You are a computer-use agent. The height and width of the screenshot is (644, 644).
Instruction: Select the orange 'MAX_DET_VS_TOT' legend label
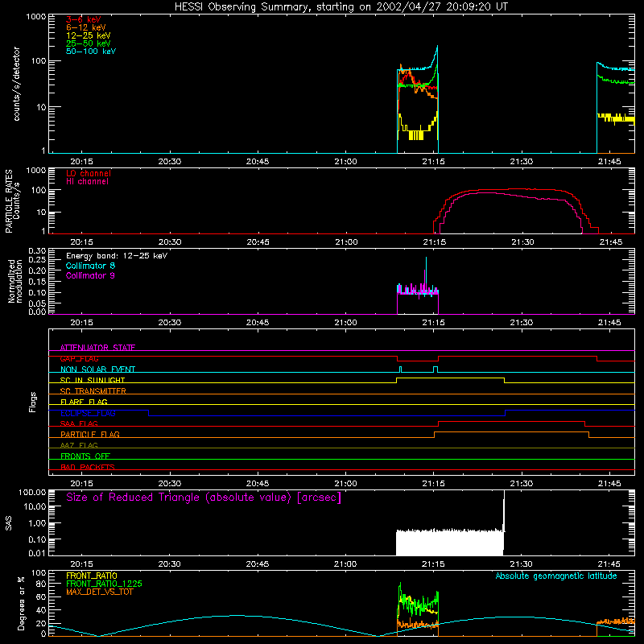(x=100, y=592)
